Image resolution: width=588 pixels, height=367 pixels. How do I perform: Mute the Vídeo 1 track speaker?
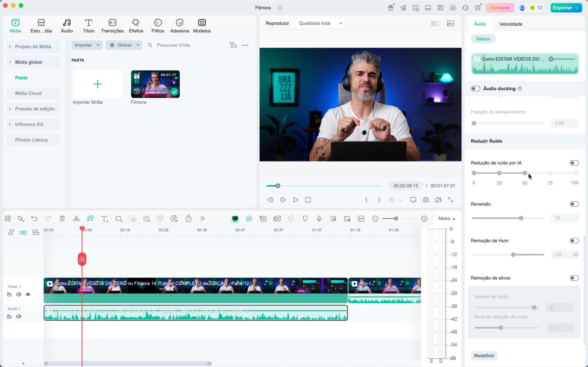19,294
